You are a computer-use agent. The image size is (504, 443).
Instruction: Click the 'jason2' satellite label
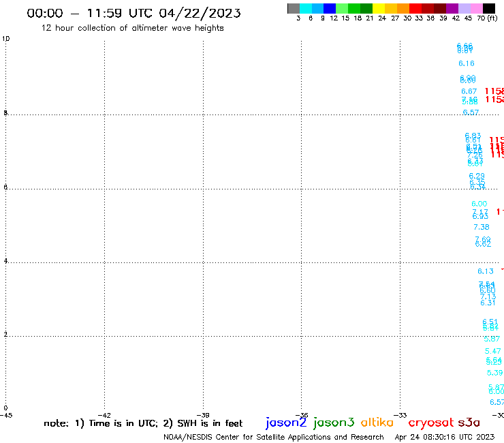tap(286, 423)
